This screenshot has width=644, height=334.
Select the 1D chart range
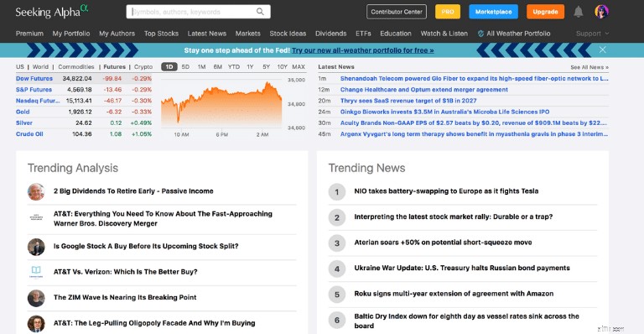point(169,66)
